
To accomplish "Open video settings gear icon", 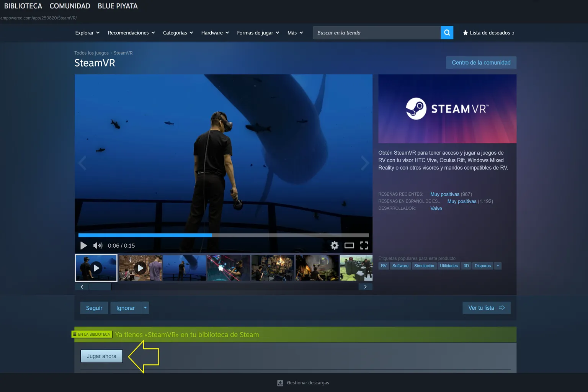I will (335, 245).
